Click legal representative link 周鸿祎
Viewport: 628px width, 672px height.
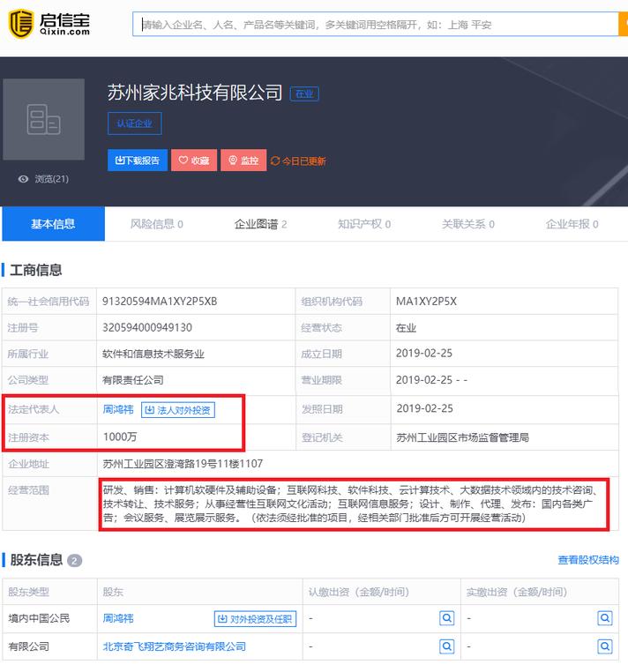point(118,409)
